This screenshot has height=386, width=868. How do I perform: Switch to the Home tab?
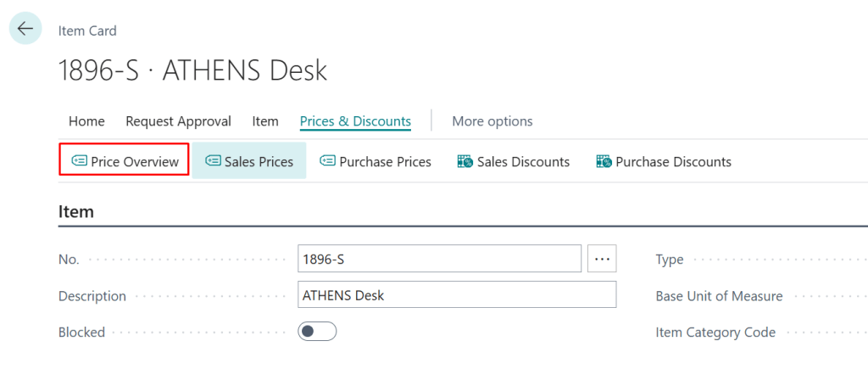coord(86,121)
